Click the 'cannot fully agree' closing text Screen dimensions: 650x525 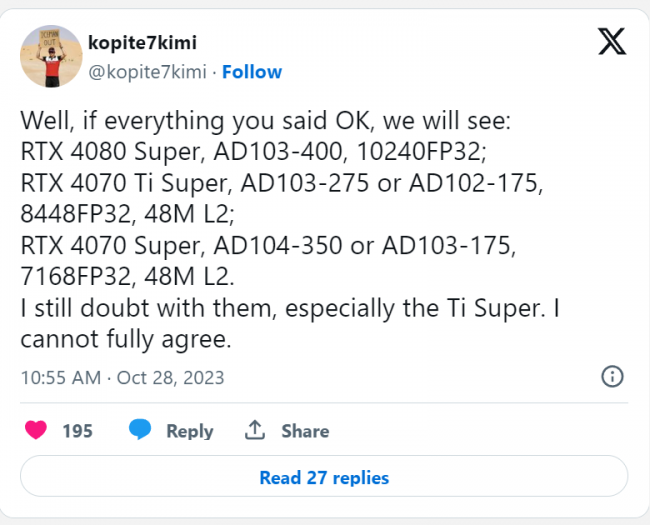tap(126, 339)
